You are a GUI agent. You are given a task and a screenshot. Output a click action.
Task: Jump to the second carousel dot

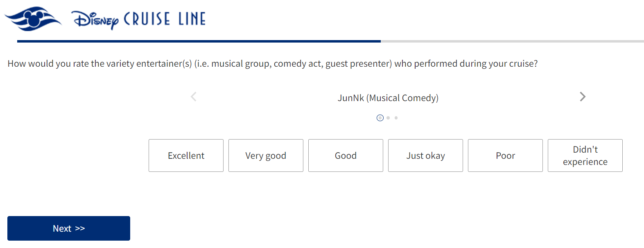pyautogui.click(x=388, y=118)
